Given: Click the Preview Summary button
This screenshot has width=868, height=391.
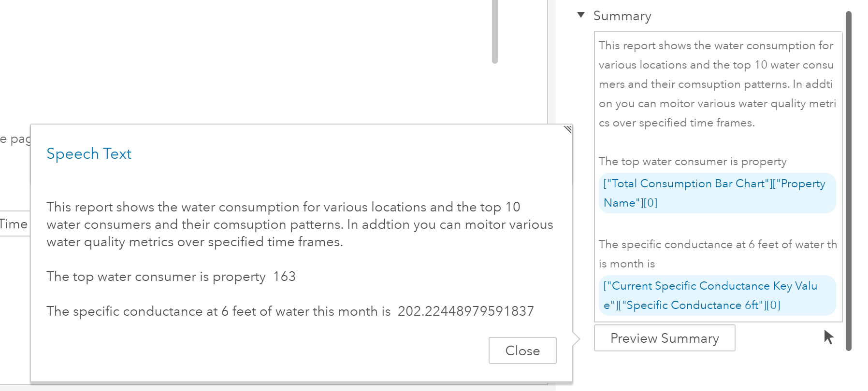Looking at the screenshot, I should 664,338.
